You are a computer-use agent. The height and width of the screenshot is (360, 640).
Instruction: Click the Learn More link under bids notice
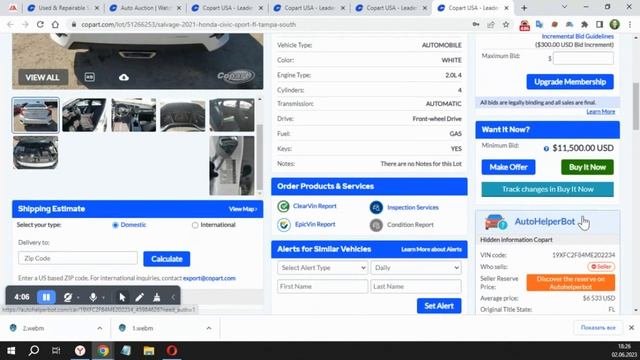click(600, 111)
